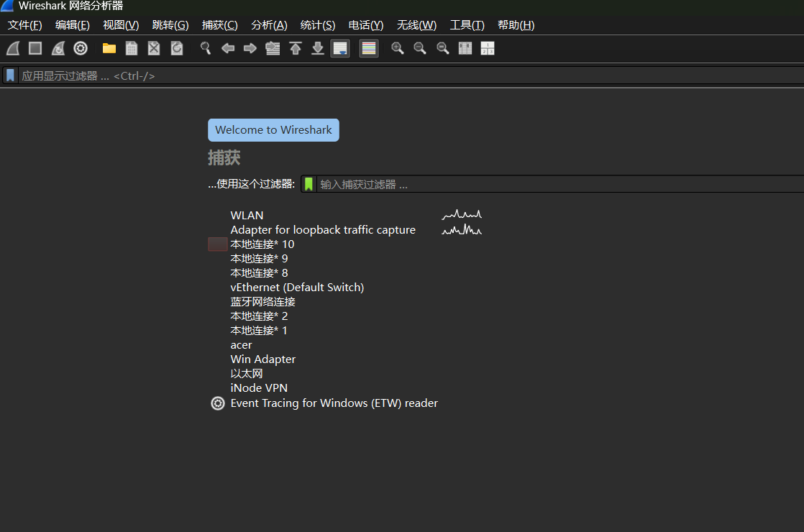Screen dimensions: 804x532
Task: Click Event Tracing reader settings gear icon
Action: [218, 403]
